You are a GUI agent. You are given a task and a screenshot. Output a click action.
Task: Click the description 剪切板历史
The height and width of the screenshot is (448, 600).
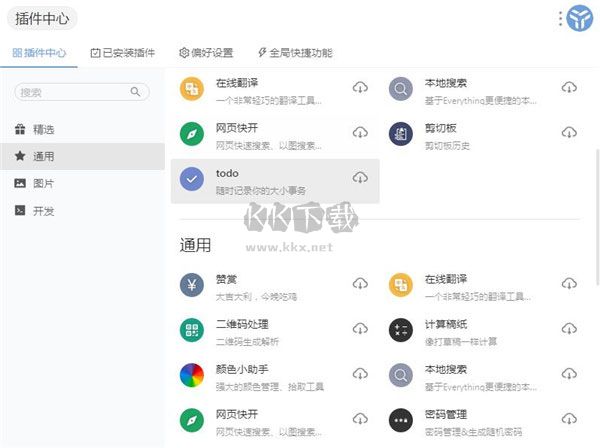click(447, 145)
